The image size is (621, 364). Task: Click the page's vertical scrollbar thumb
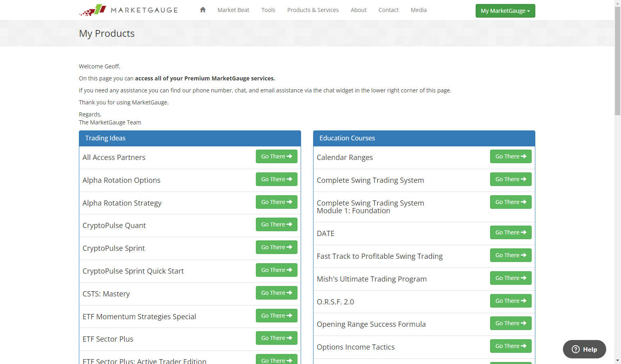617,61
